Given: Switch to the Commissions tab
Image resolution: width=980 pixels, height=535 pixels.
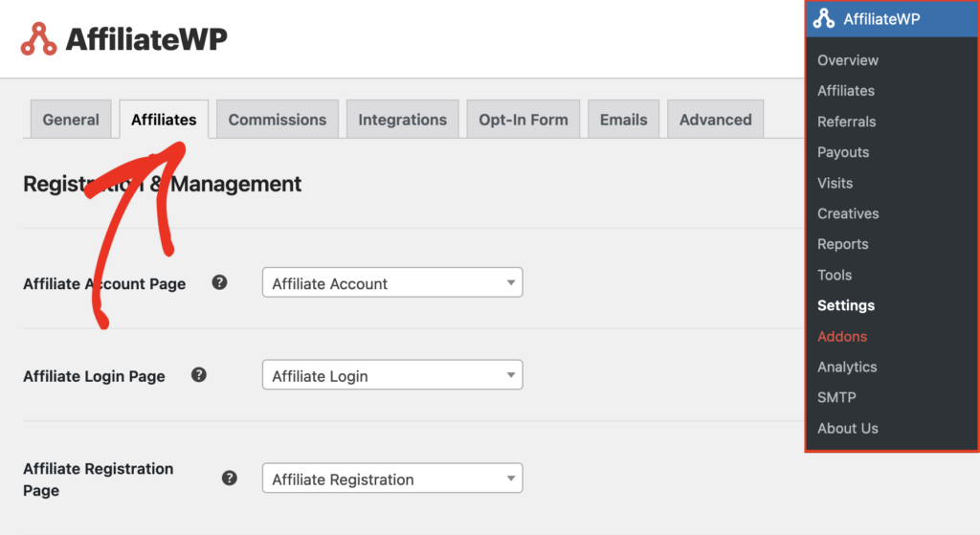Looking at the screenshot, I should [x=278, y=120].
